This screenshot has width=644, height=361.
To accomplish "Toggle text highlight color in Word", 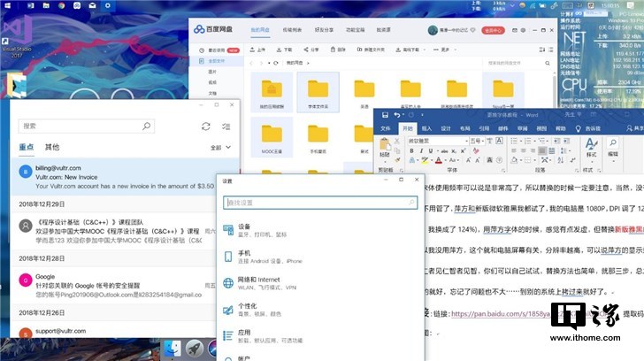I will click(x=425, y=160).
